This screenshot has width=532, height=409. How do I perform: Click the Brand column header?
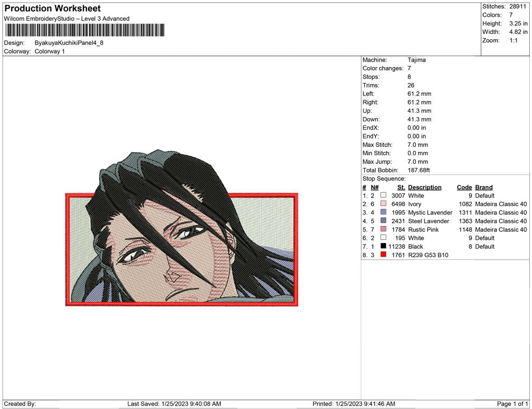[484, 187]
